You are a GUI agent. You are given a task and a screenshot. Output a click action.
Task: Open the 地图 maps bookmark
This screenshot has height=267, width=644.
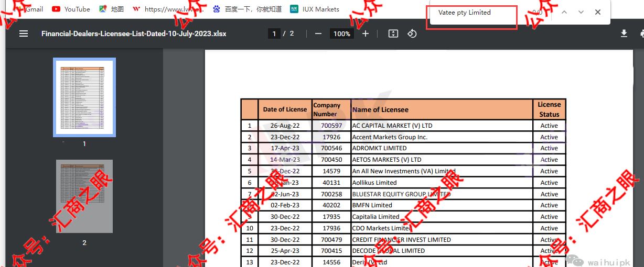tap(112, 9)
